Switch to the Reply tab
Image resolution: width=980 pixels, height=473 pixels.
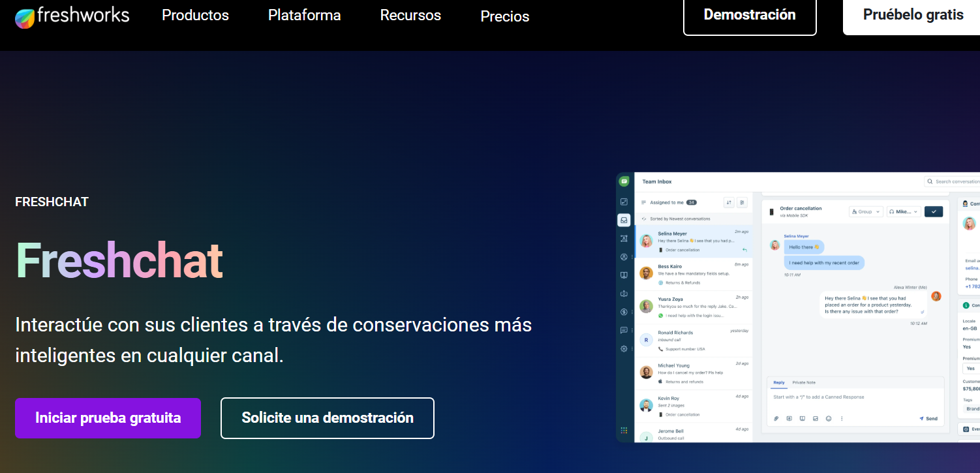coord(779,382)
